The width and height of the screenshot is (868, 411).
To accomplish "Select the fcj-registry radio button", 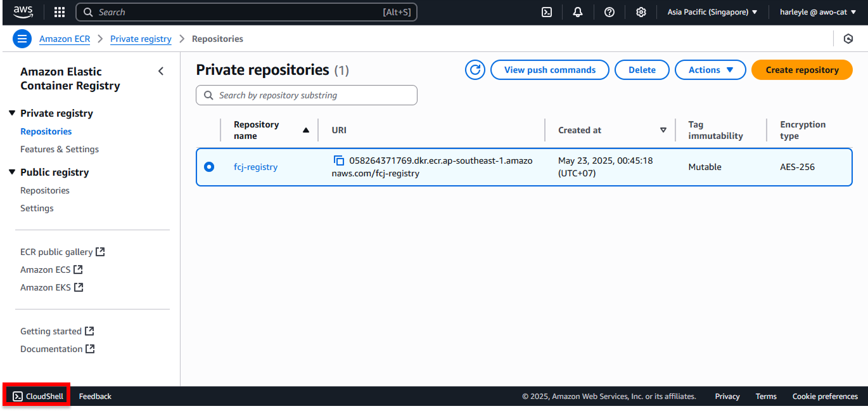I will point(209,167).
